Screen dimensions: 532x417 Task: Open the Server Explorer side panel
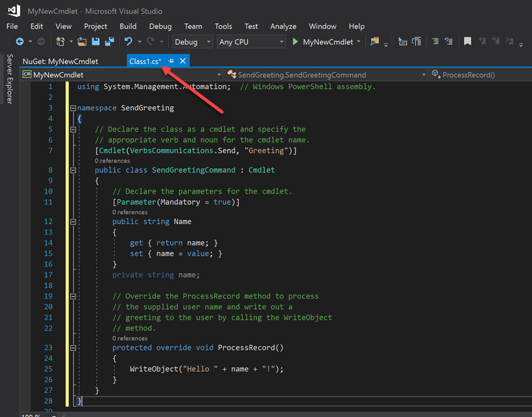pos(9,79)
